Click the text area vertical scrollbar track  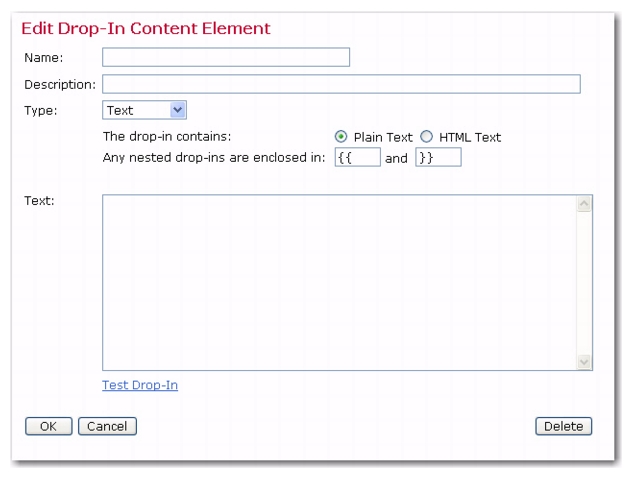click(x=584, y=283)
